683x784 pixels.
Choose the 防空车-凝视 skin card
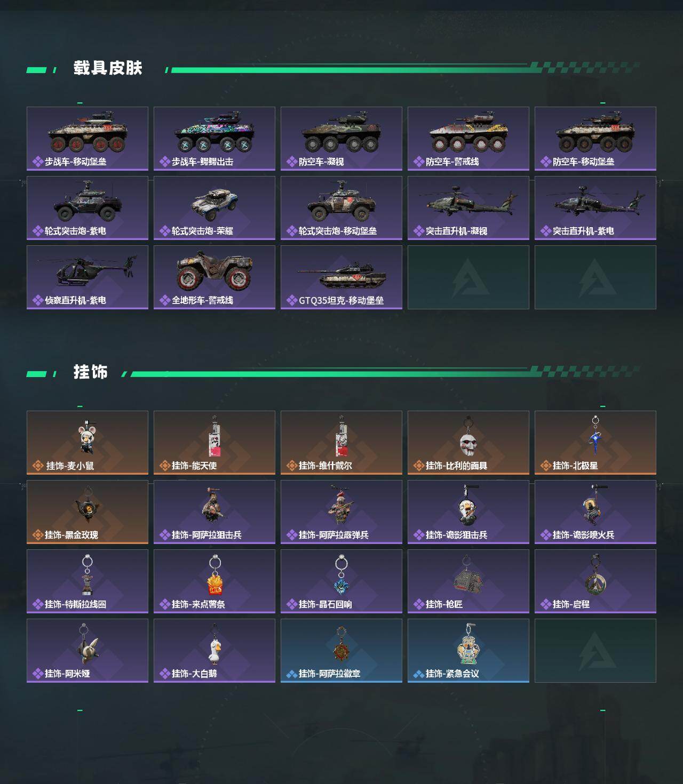point(341,139)
